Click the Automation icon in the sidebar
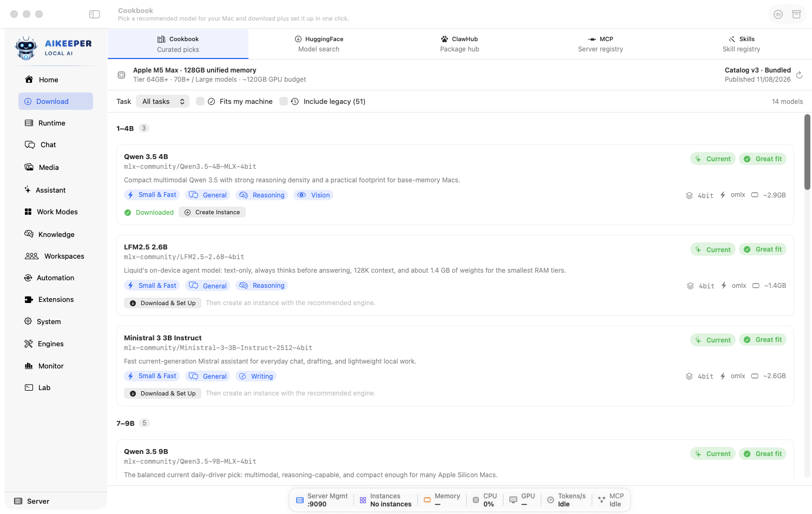Viewport: 812px width, 514px height. [28, 278]
